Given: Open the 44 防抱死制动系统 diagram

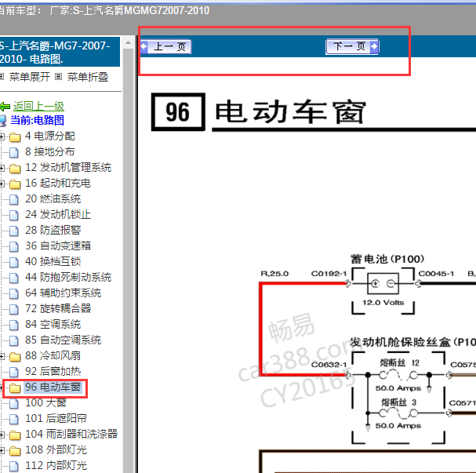Looking at the screenshot, I should pos(68,277).
